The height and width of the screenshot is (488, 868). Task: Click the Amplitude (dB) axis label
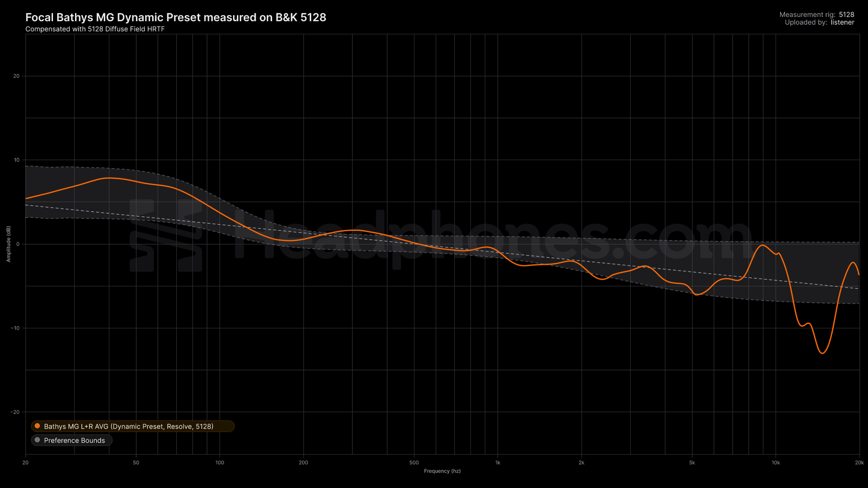[x=8, y=244]
